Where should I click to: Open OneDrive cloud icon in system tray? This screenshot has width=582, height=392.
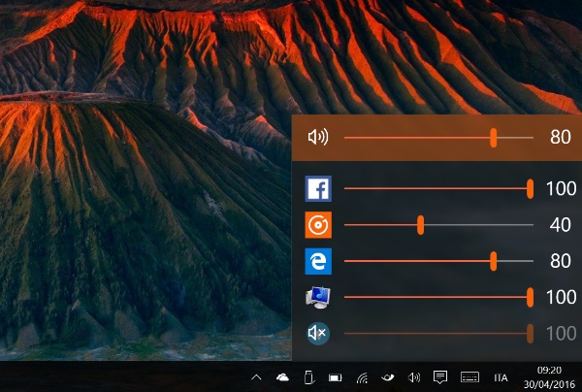[x=282, y=377]
